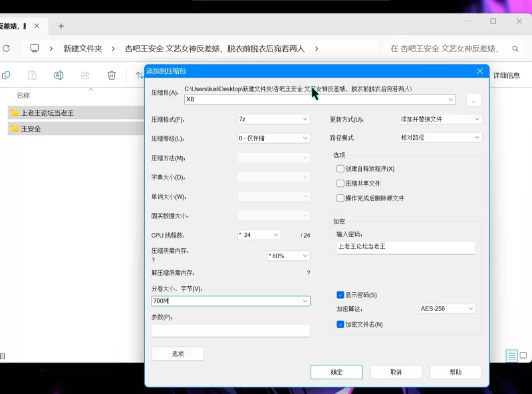This screenshot has width=532, height=394.
Task: Switch to large icons view button
Action: pyautogui.click(x=523, y=355)
